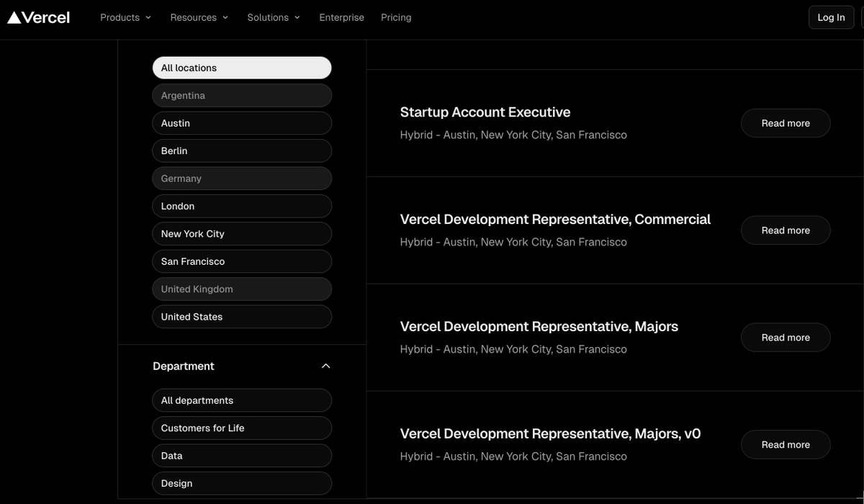Open the Products dropdown menu

(x=125, y=17)
